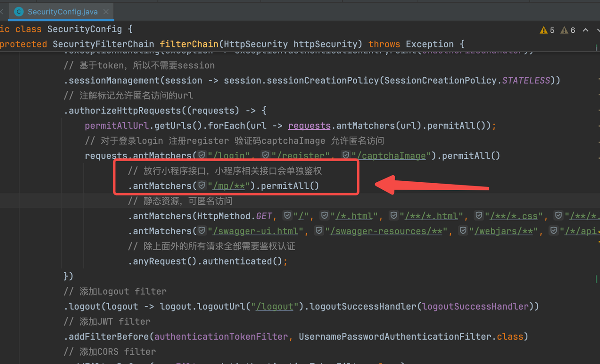Image resolution: width=600 pixels, height=364 pixels.
Task: Click "sessionManagement" method call
Action: point(114,81)
